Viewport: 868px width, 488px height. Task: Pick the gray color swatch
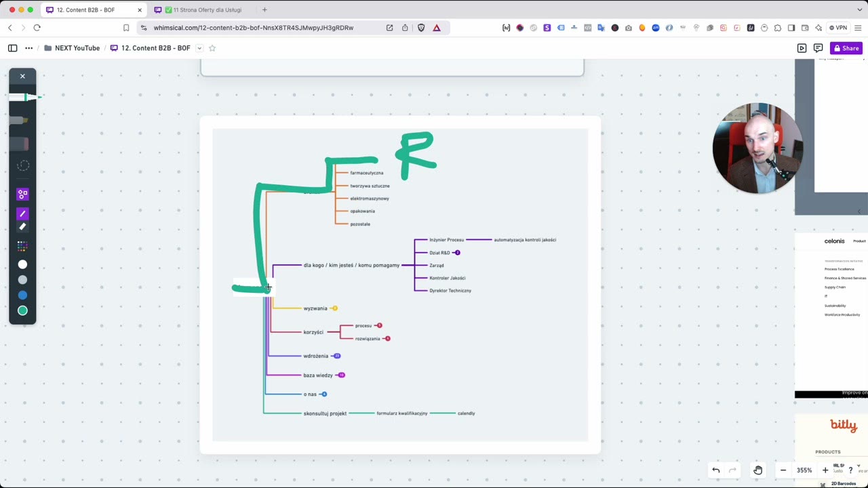(x=22, y=280)
